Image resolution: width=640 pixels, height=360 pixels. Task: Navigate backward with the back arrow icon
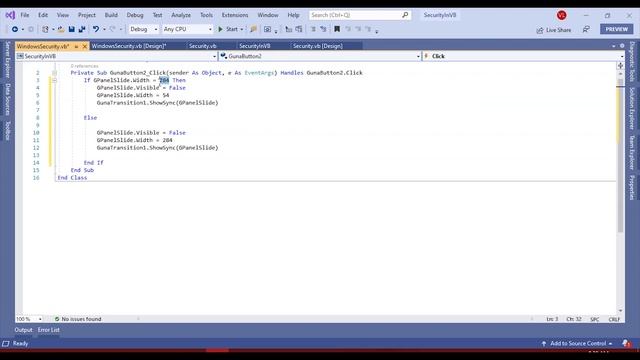point(15,29)
